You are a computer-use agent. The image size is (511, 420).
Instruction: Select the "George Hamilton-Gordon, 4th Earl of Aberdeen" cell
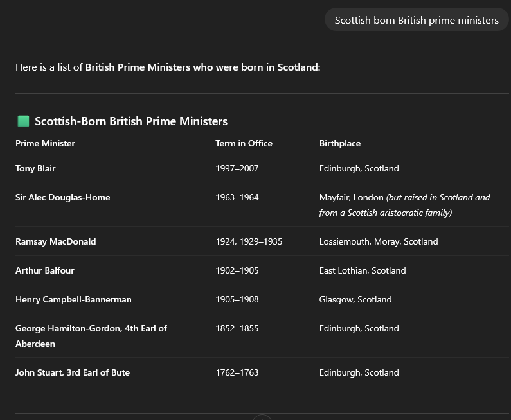(x=91, y=336)
